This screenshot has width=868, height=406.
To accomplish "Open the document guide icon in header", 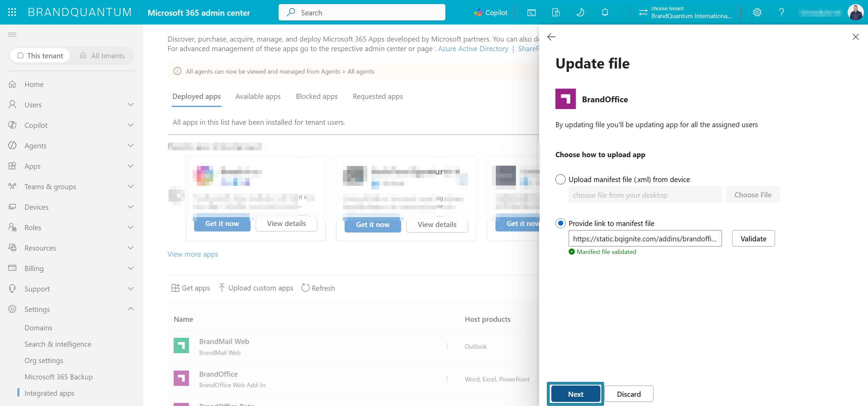I will tap(556, 13).
